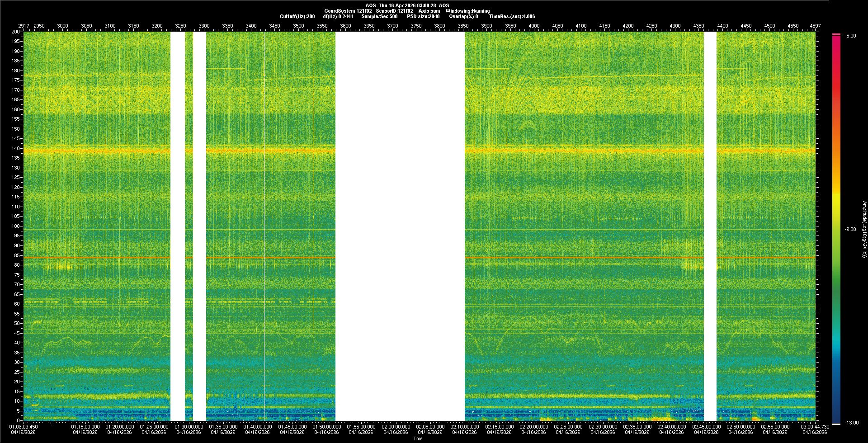Click the orange 84 Hz spectral line

[271, 257]
